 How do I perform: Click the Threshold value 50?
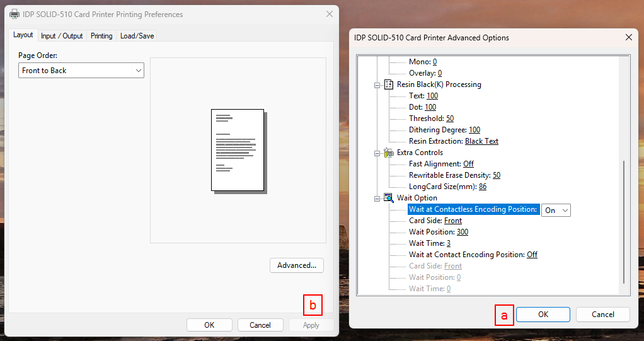tap(450, 118)
